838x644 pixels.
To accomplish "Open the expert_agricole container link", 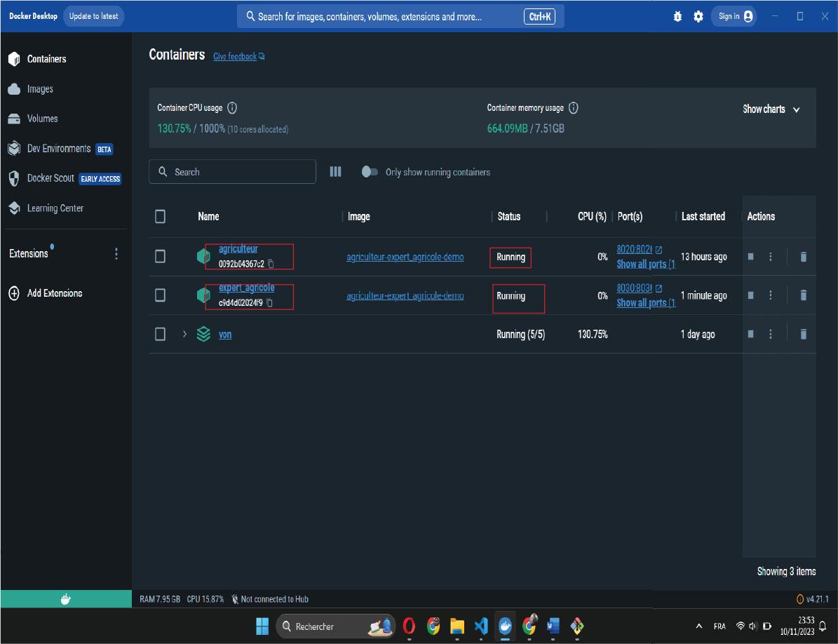I will pyautogui.click(x=246, y=288).
